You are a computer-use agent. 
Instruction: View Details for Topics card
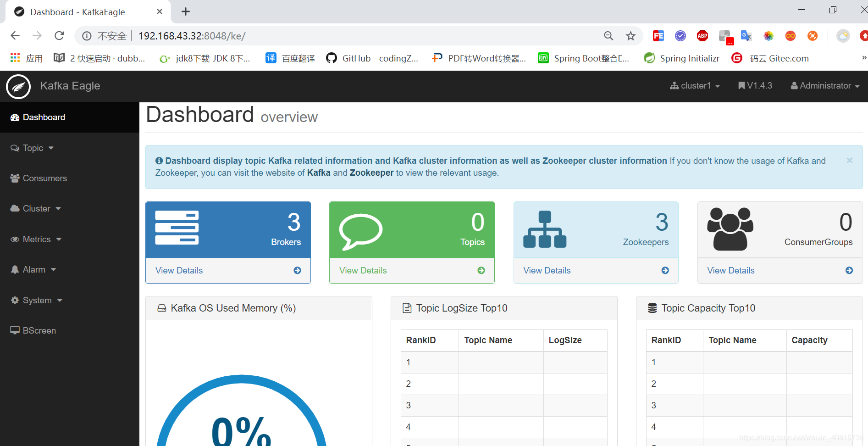[x=363, y=271]
